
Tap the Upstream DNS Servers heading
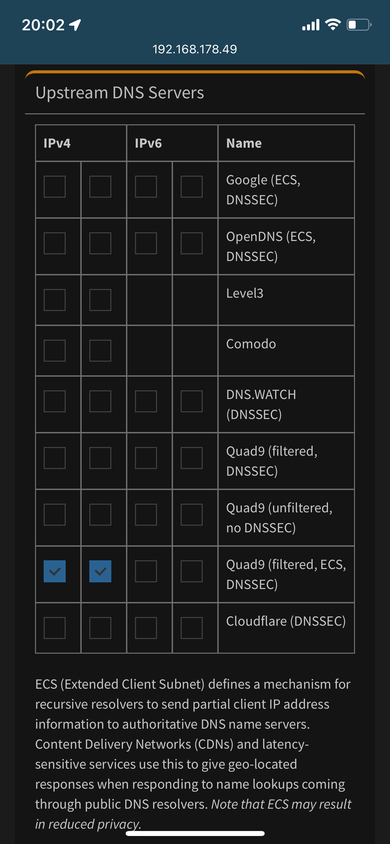pyautogui.click(x=119, y=93)
